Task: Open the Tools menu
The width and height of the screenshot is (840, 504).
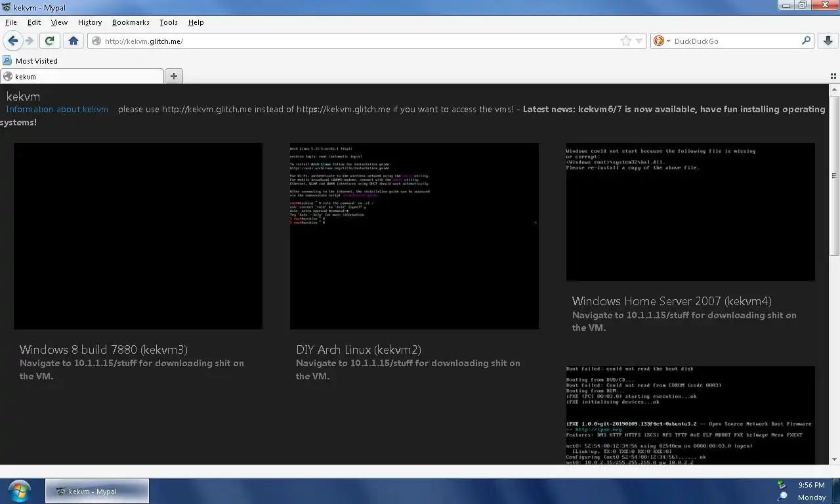Action: pyautogui.click(x=169, y=22)
